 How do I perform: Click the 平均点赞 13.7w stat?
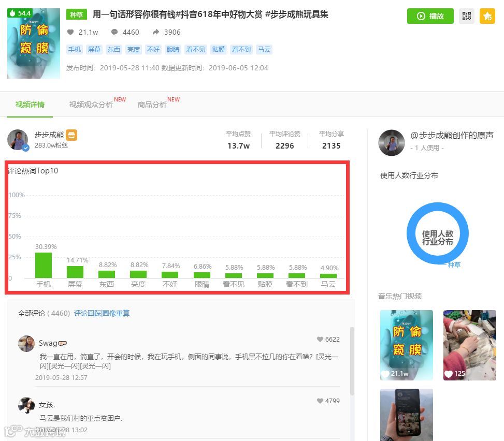coord(238,140)
